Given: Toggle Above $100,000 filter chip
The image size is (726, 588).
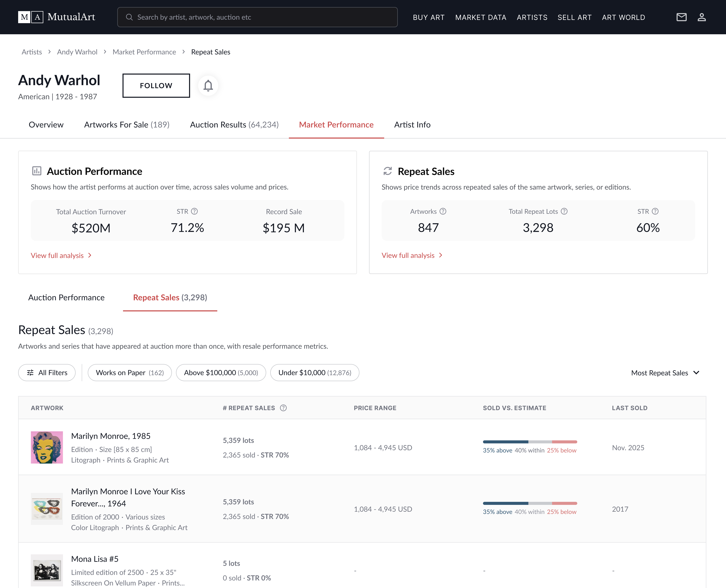Looking at the screenshot, I should click(x=221, y=373).
